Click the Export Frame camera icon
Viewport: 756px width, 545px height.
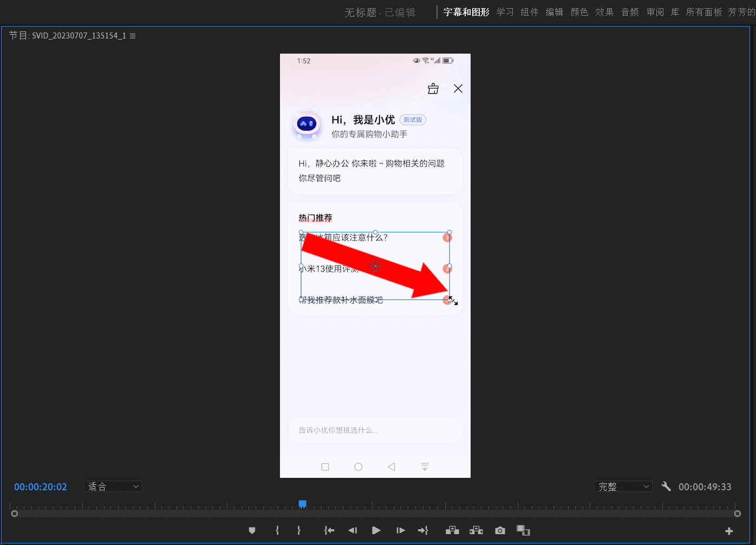499,530
